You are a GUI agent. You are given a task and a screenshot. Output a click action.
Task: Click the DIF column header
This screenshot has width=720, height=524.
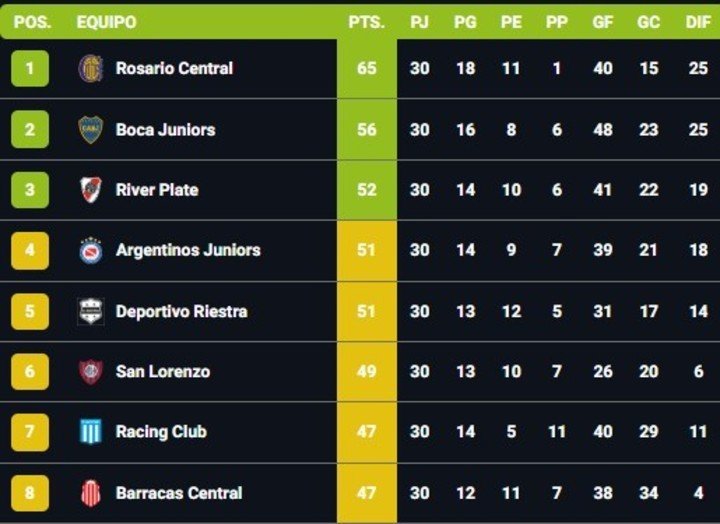698,21
